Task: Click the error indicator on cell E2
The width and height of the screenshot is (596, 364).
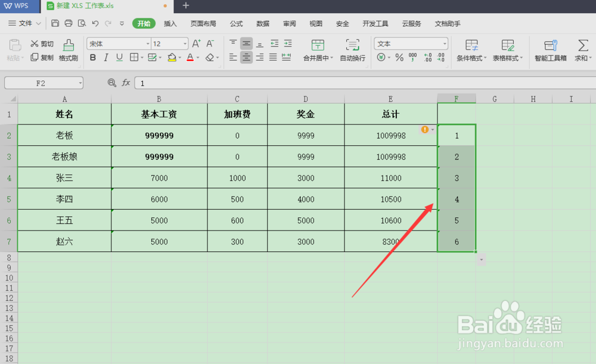Action: point(426,129)
